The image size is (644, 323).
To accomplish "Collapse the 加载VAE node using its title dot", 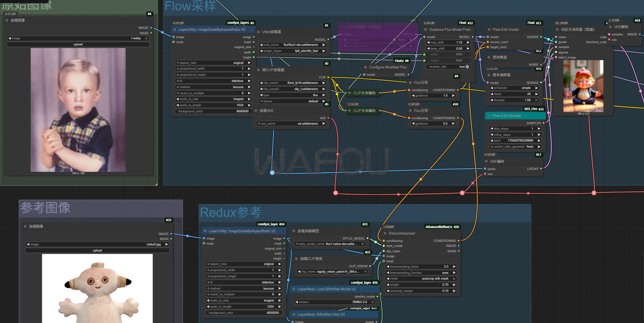I will click(x=256, y=111).
